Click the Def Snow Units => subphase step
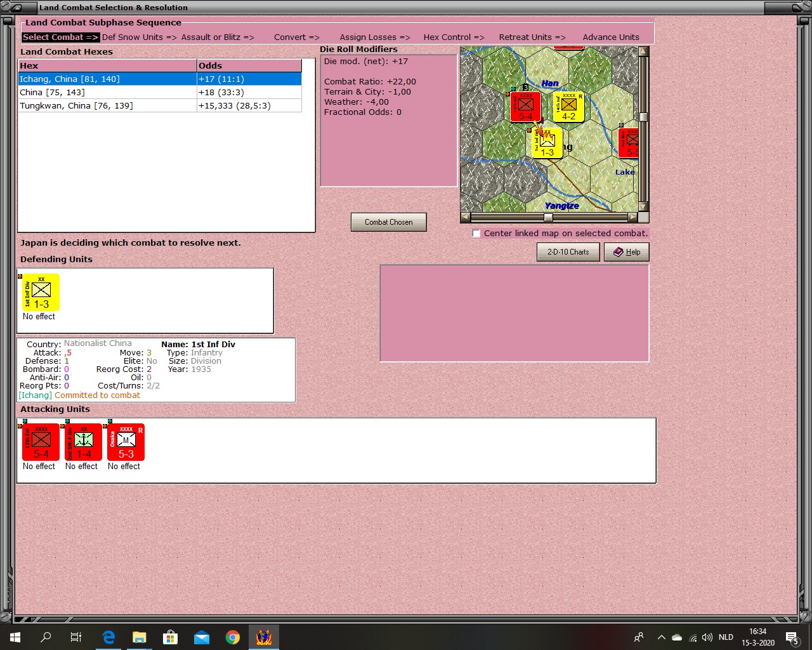812x650 pixels. (x=140, y=37)
